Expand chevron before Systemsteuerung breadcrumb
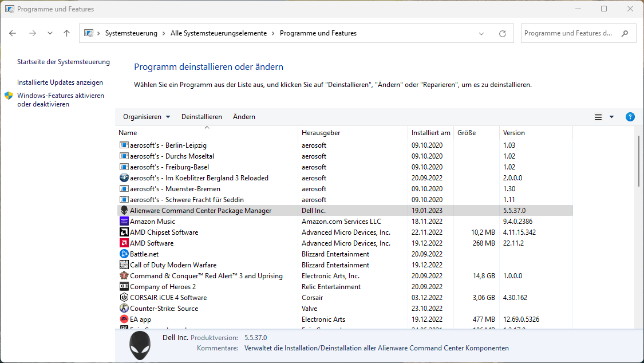 point(98,33)
